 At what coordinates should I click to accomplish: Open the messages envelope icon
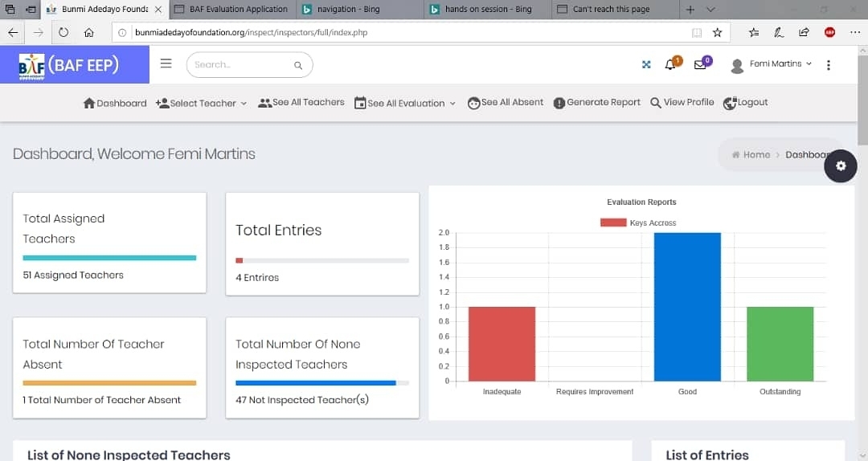tap(700, 65)
